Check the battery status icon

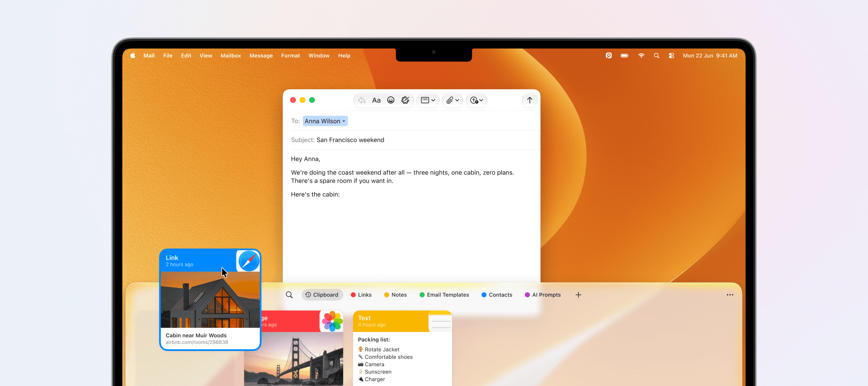(624, 55)
